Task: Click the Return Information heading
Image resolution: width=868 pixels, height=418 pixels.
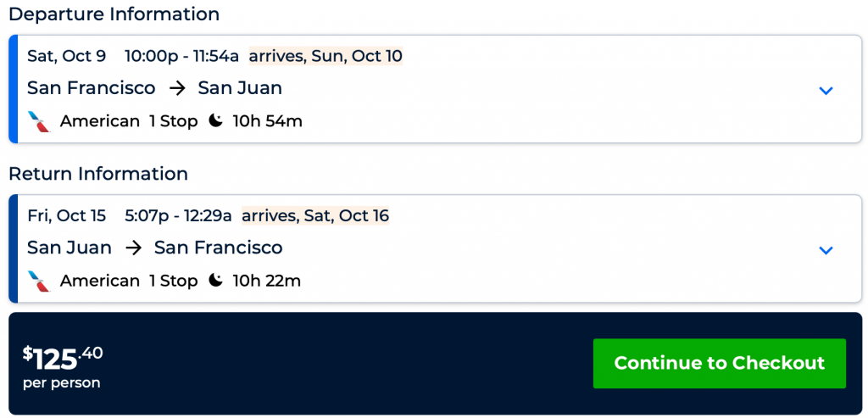Action: coord(98,174)
